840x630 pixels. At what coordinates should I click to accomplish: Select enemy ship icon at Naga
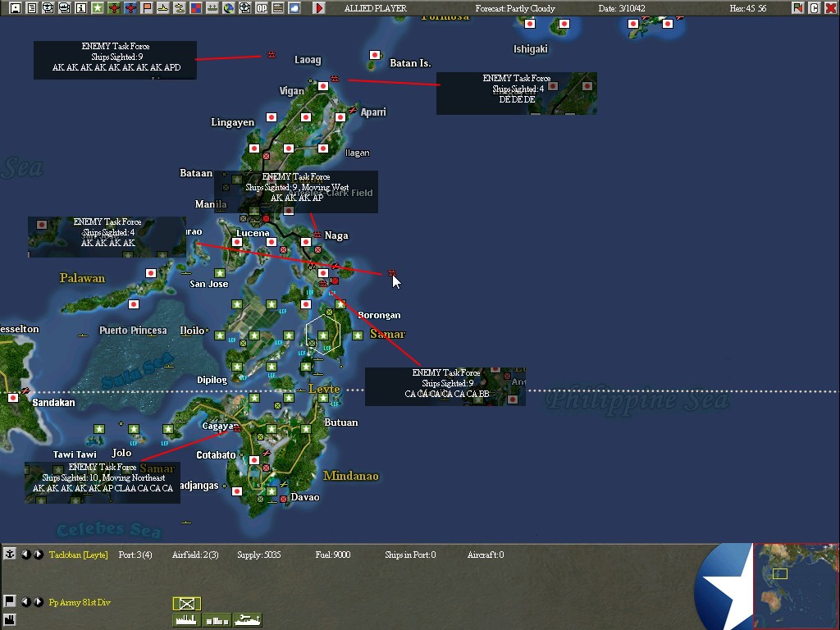point(317,234)
